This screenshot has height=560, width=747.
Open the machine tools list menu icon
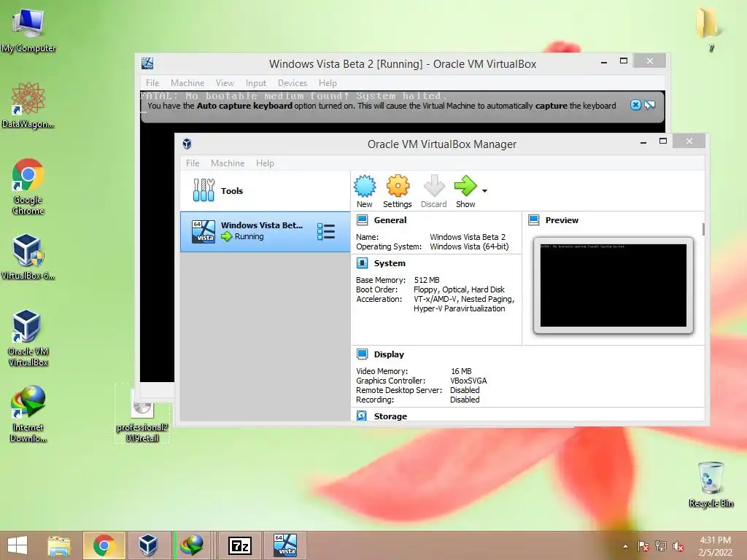tap(326, 231)
